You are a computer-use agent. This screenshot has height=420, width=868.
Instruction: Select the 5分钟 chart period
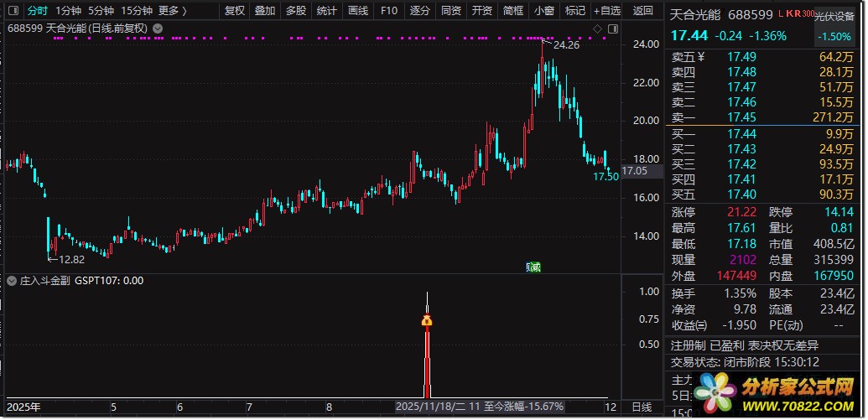(x=101, y=11)
